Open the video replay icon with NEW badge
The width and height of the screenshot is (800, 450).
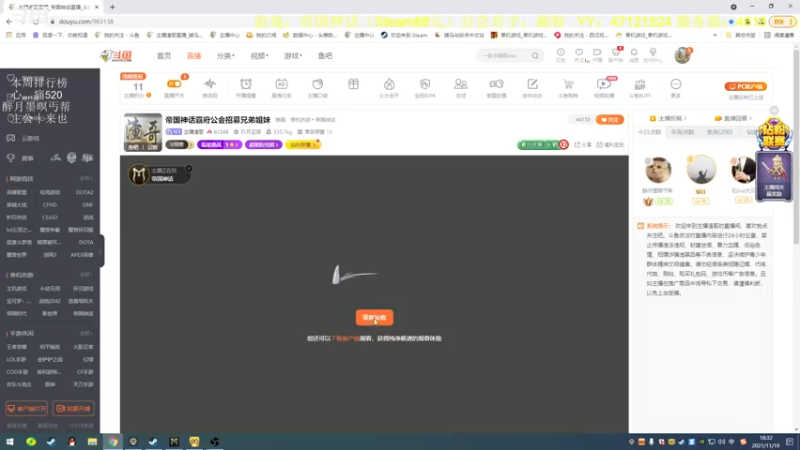pos(604,84)
